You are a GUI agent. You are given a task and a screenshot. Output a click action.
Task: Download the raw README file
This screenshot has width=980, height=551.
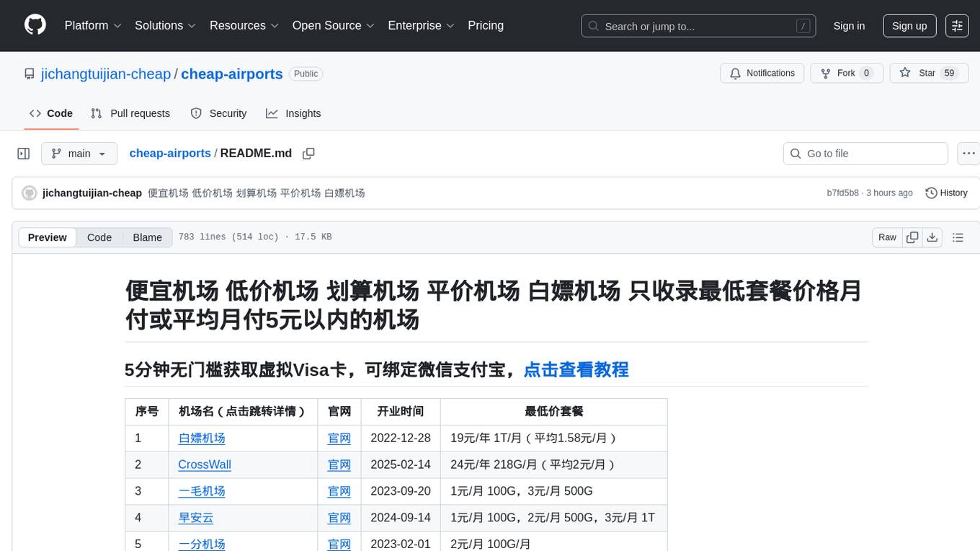932,237
